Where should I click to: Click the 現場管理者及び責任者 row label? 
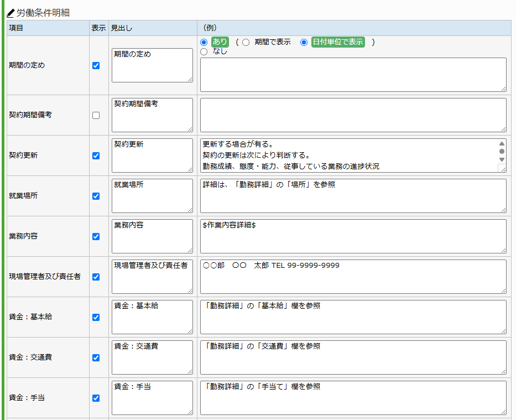[45, 277]
